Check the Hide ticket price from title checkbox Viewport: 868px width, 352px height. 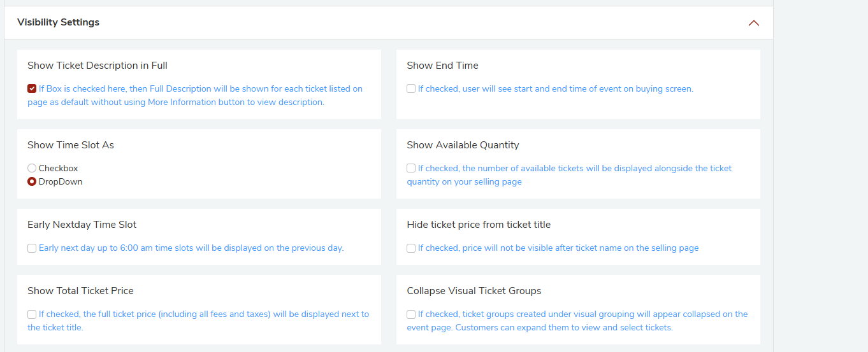tap(411, 248)
